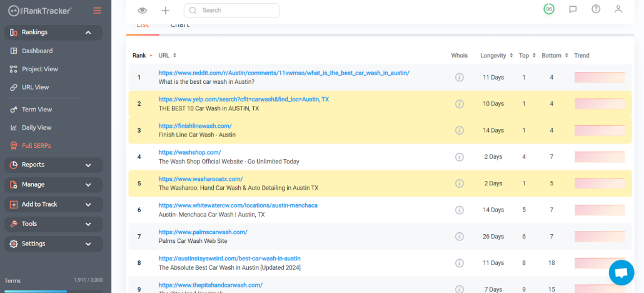Select Full SERPs in sidebar
Image resolution: width=644 pixels, height=293 pixels.
pos(36,146)
